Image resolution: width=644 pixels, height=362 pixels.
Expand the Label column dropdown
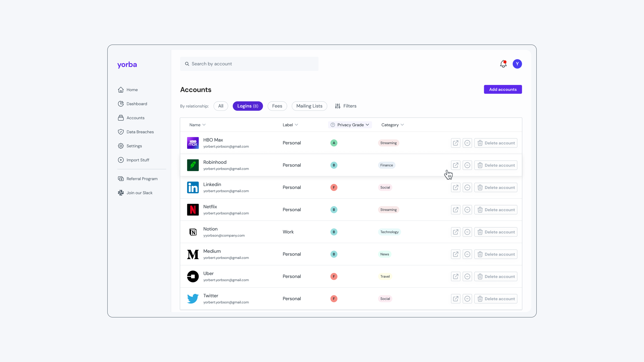296,125
